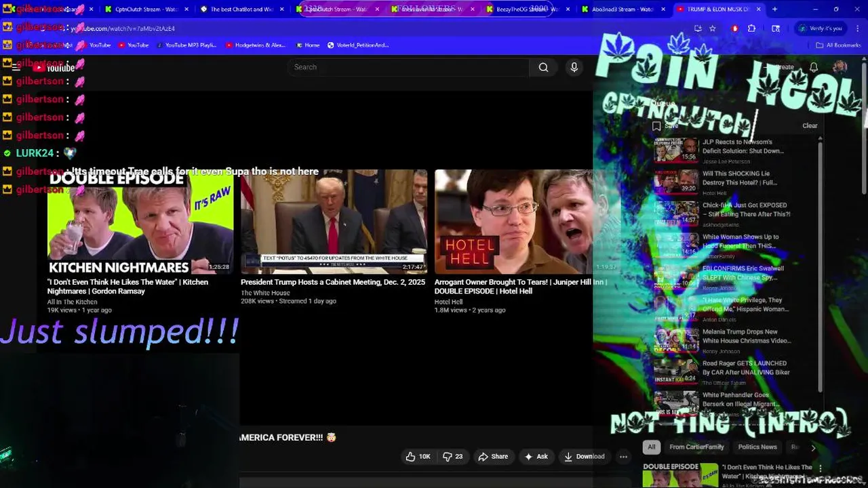Click the Share button
This screenshot has height=488, width=868.
point(493,456)
